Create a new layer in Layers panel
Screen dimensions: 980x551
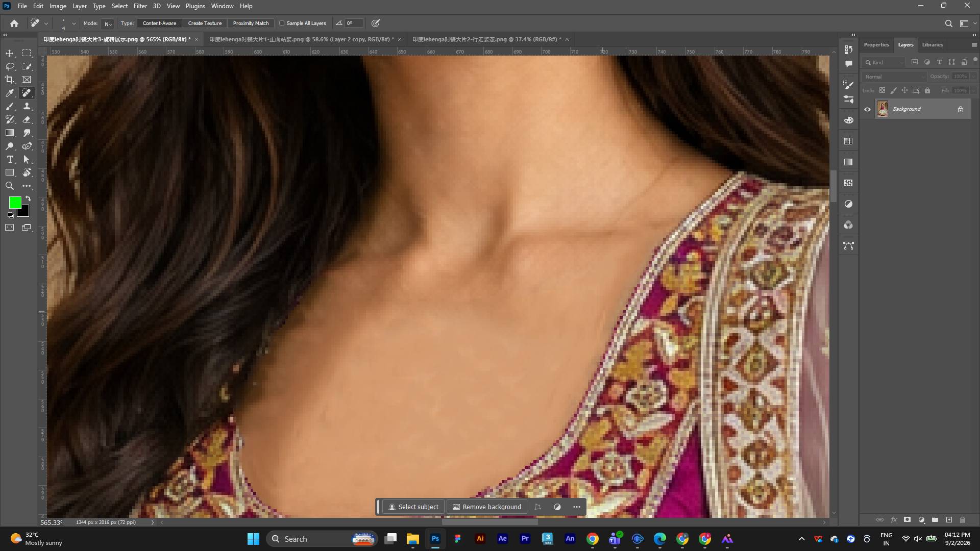coord(949,520)
